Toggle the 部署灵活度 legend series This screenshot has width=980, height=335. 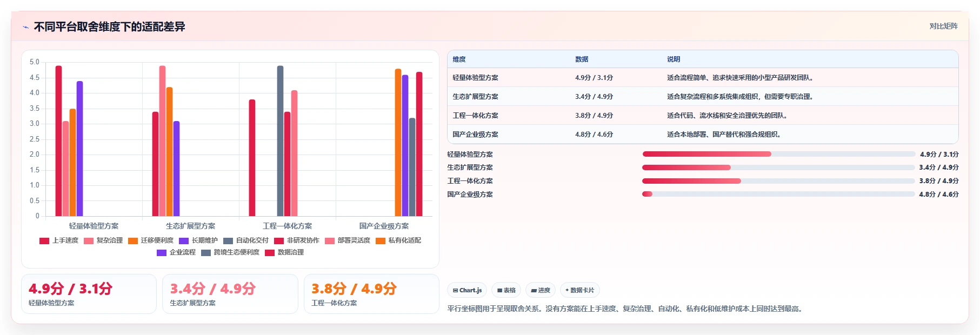[348, 240]
